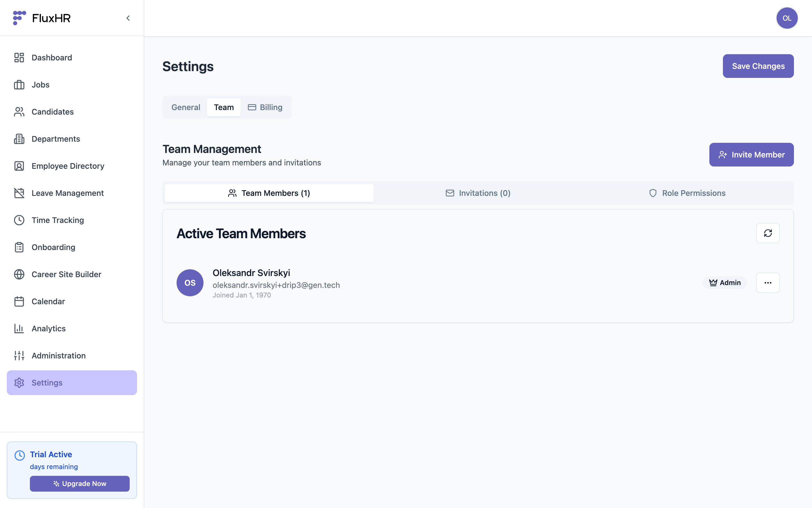Navigate to Onboarding
Viewport: 812px width, 508px height.
pos(72,247)
